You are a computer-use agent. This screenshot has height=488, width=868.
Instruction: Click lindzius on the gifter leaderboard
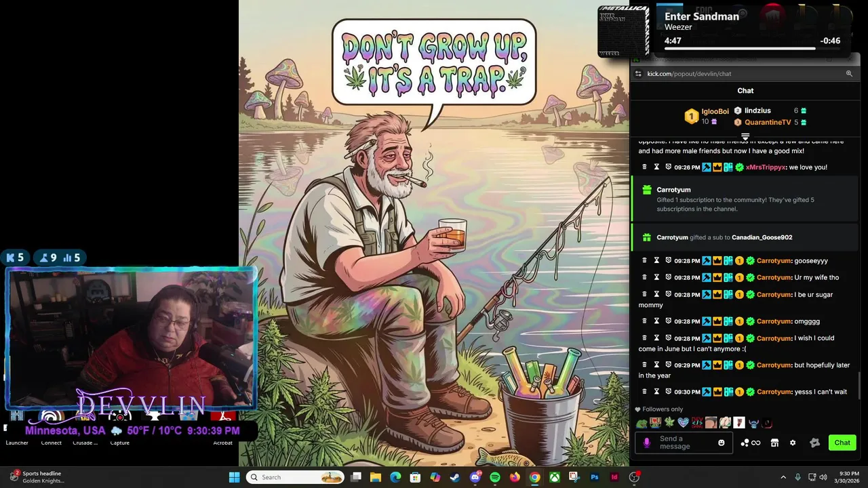[757, 110]
